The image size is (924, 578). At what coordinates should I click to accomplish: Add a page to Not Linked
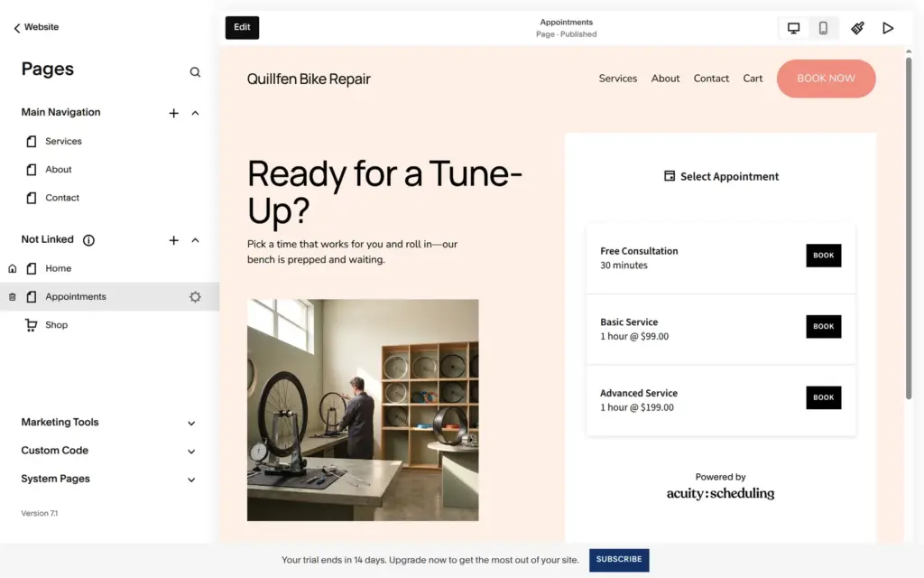[x=173, y=240]
